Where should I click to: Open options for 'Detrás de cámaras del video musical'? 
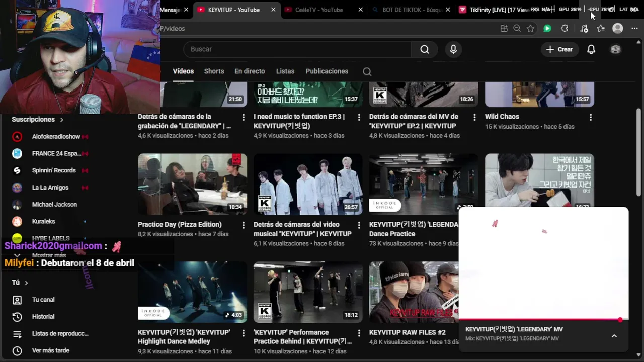tap(359, 225)
